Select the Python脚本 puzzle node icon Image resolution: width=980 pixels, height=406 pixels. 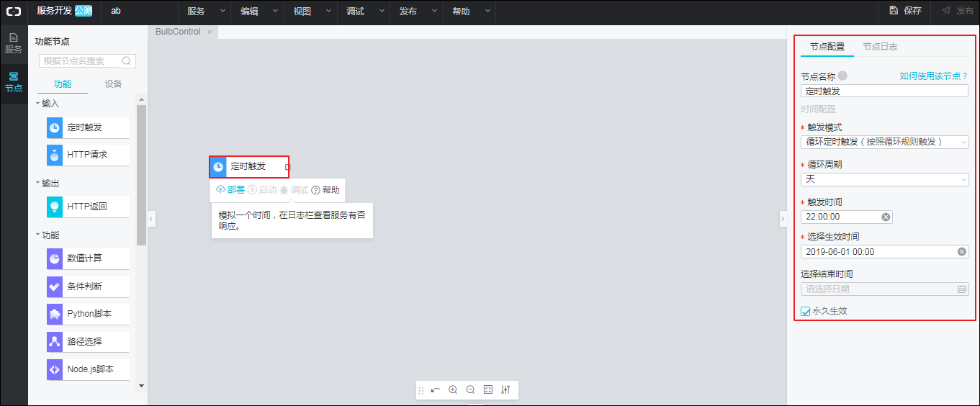[x=55, y=314]
